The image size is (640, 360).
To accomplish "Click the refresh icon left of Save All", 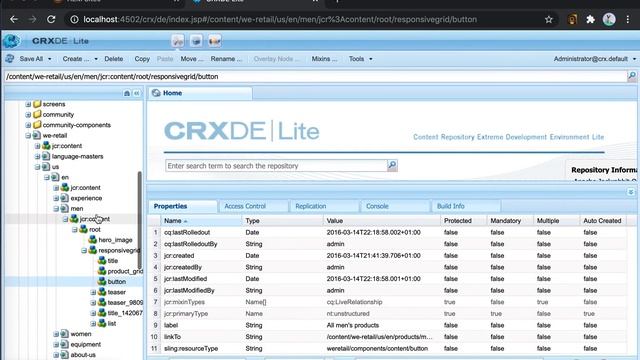I will tap(10, 59).
